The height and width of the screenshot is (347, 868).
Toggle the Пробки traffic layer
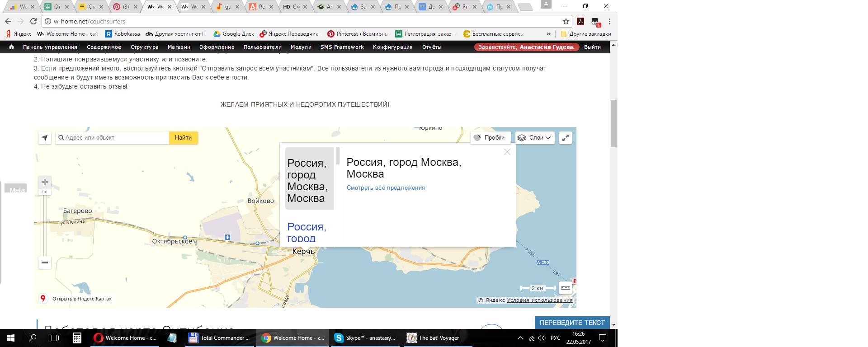click(490, 138)
